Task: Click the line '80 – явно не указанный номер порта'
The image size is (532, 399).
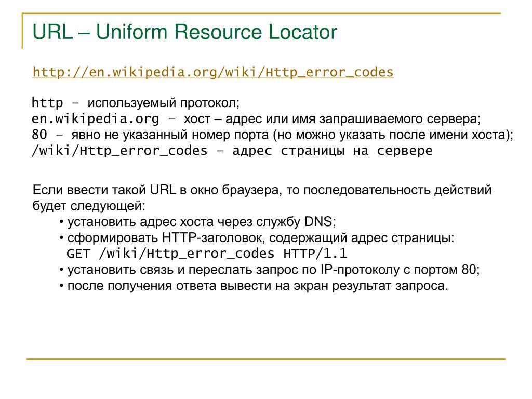Action: (x=272, y=135)
